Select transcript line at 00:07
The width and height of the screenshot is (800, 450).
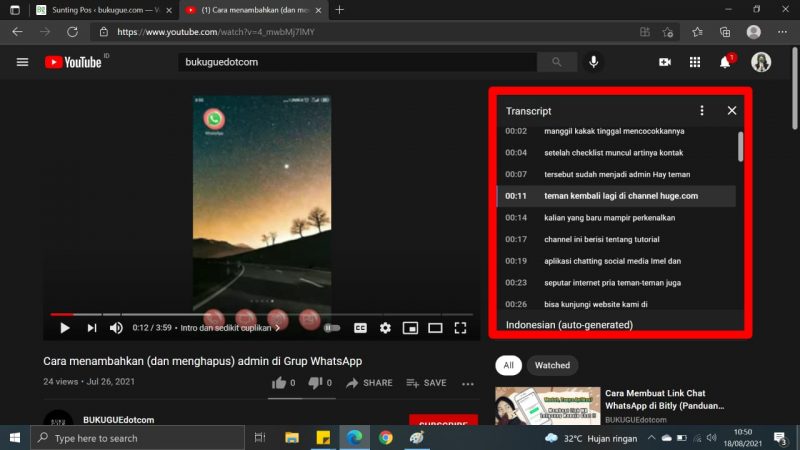616,174
